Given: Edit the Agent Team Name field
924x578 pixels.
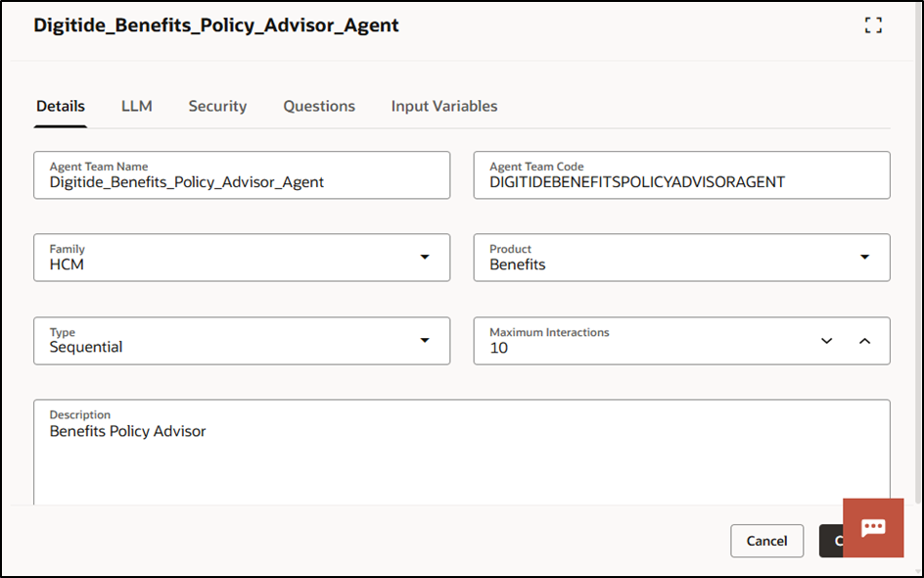Looking at the screenshot, I should point(242,175).
